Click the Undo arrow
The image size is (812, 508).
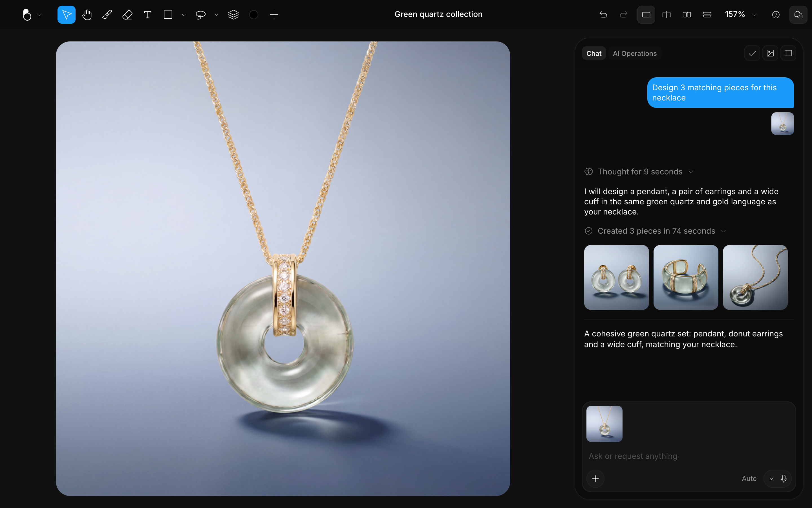coord(603,14)
